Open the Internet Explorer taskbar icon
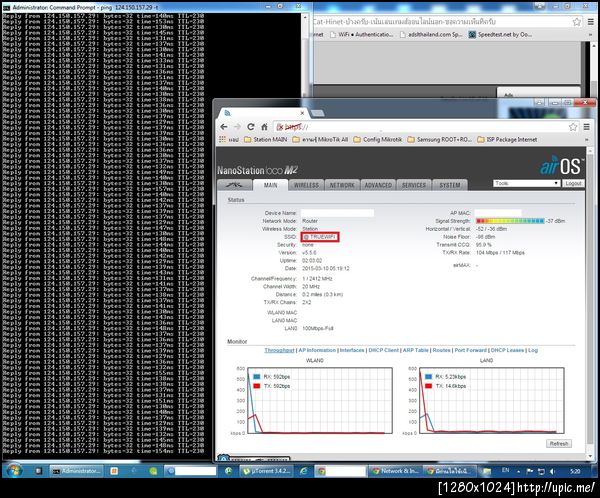 tap(303, 471)
